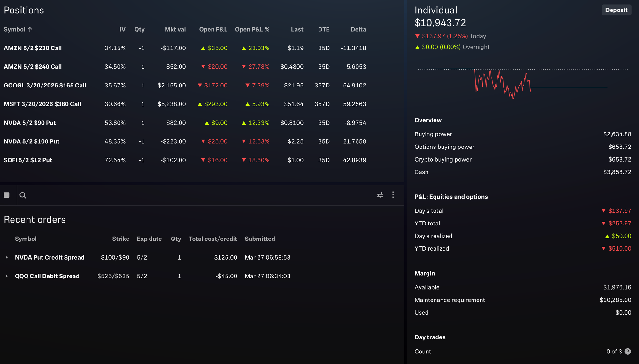Screen dimensions: 639x364
Task: Click the Positions heading
Action: click(24, 10)
